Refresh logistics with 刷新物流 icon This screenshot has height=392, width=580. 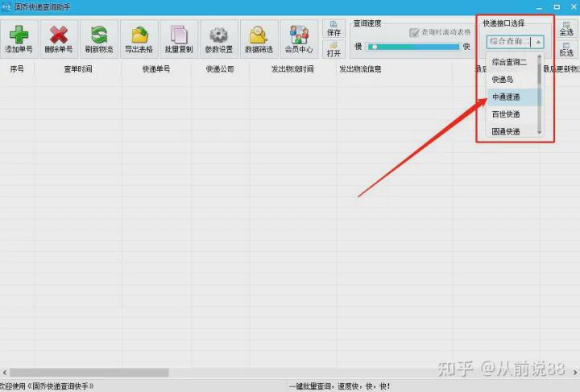(99, 39)
